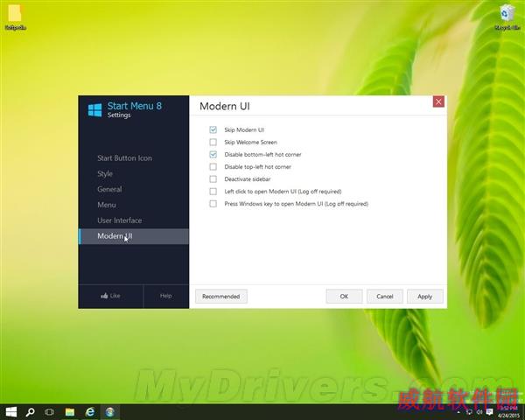Click the Start Menu 8 Windows logo

(94, 110)
